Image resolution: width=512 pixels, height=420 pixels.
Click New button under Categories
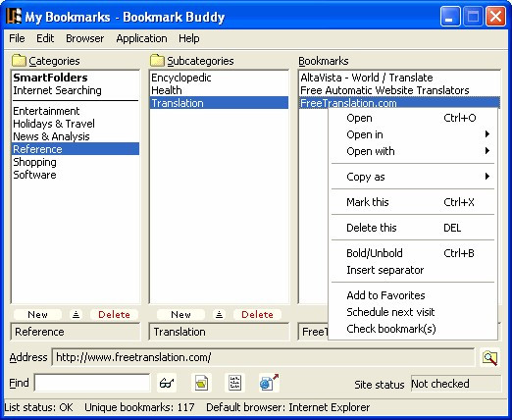click(37, 315)
